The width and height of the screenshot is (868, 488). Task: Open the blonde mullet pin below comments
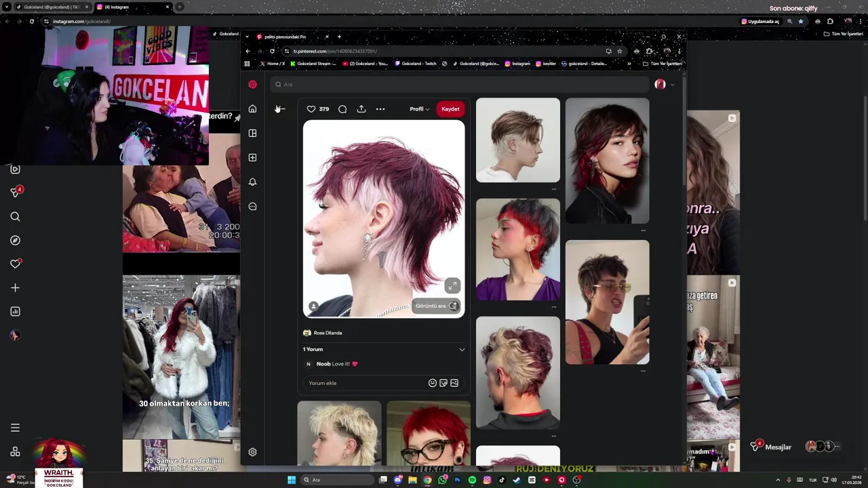[339, 432]
